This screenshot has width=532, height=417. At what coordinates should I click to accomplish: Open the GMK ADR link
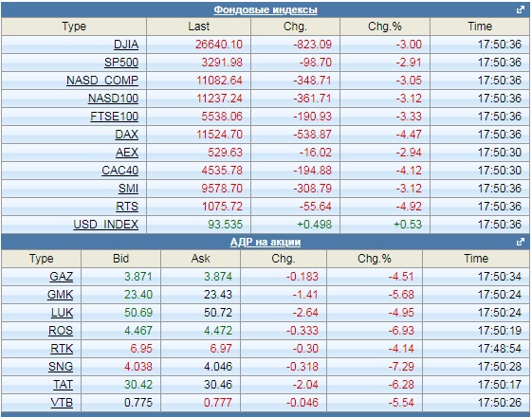pos(61,295)
